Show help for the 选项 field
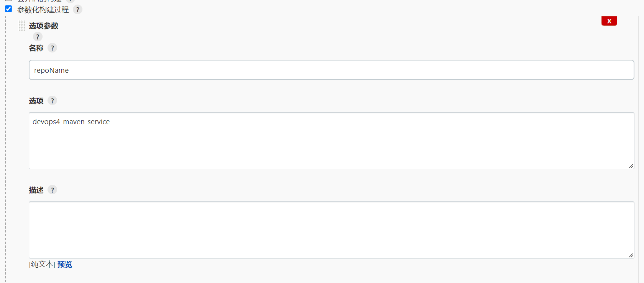This screenshot has width=644, height=283. [x=53, y=101]
